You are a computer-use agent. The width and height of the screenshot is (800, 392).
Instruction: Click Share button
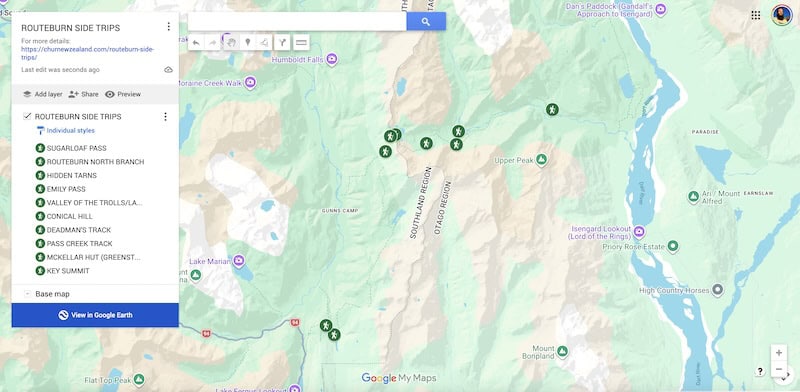[83, 94]
